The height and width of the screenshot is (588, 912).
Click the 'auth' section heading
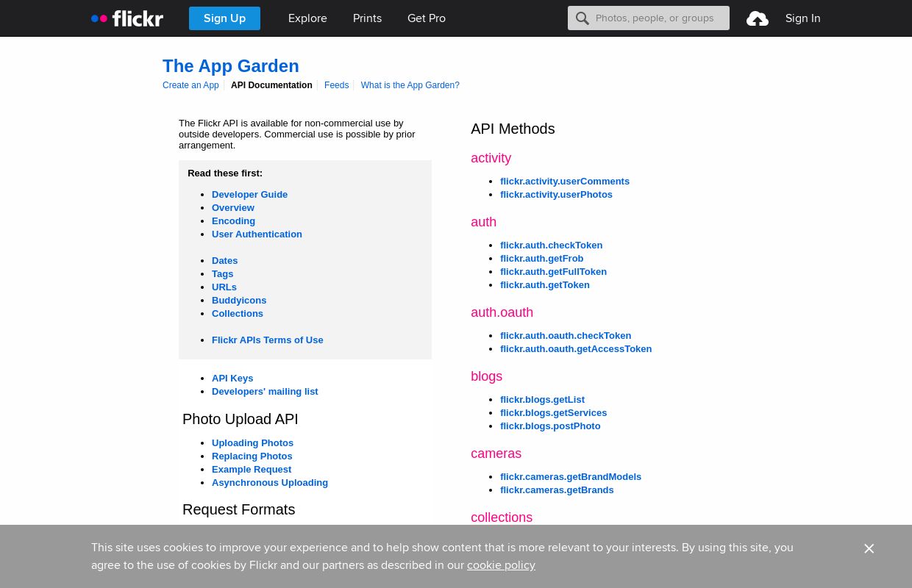coord(483,222)
